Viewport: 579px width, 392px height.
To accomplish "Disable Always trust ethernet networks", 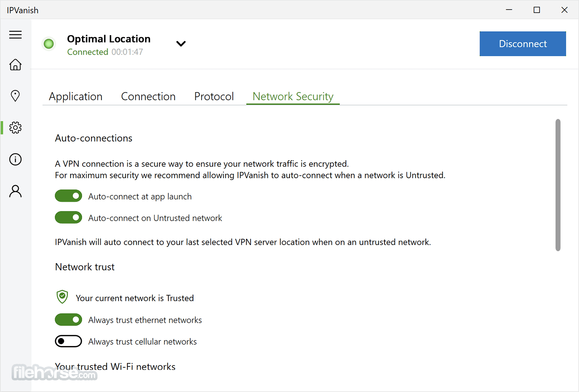I will [x=68, y=319].
